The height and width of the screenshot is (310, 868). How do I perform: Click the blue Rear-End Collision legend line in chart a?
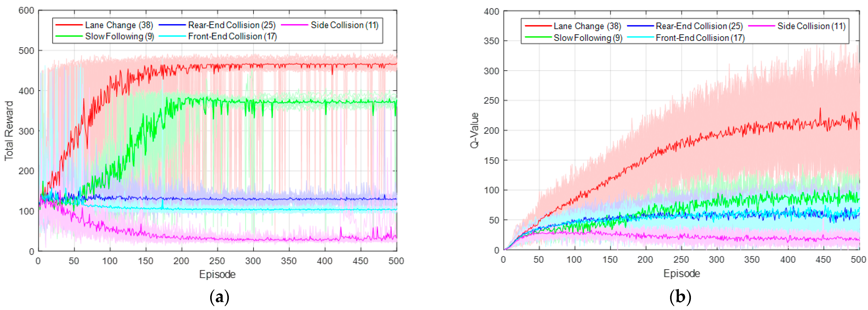pos(172,25)
